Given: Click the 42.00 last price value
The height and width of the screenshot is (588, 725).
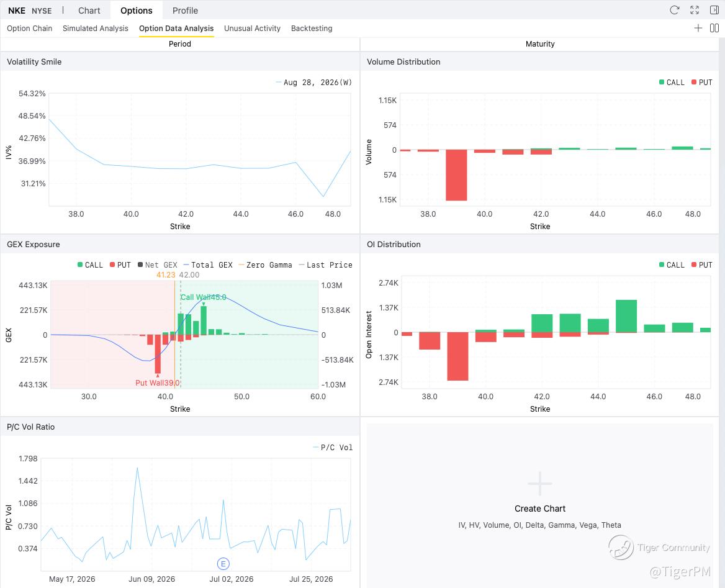Looking at the screenshot, I should pyautogui.click(x=189, y=275).
